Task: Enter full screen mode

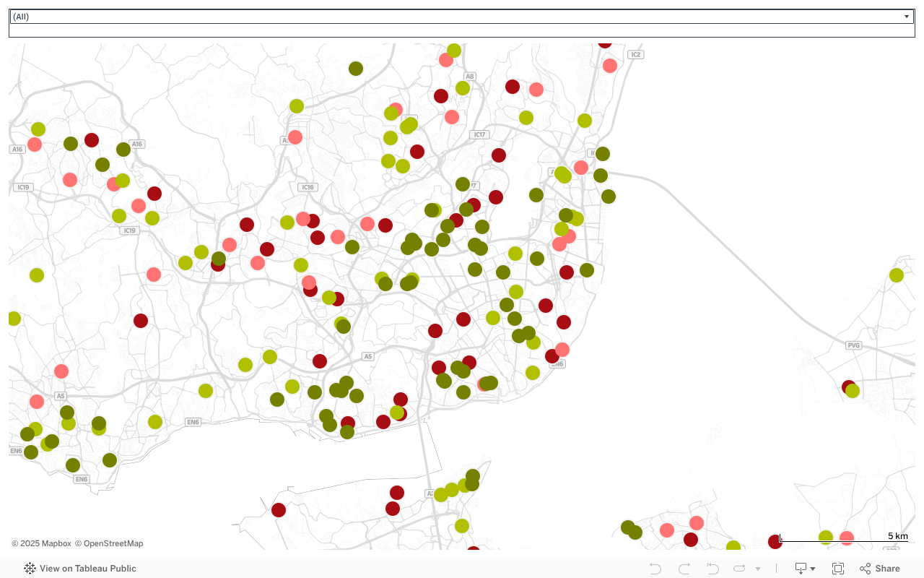Action: [x=838, y=569]
